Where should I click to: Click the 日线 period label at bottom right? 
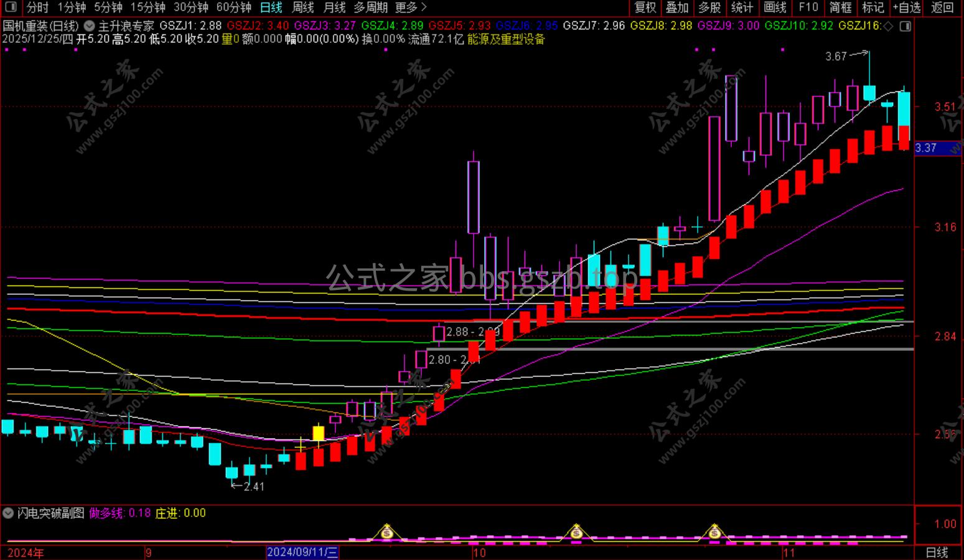(937, 553)
